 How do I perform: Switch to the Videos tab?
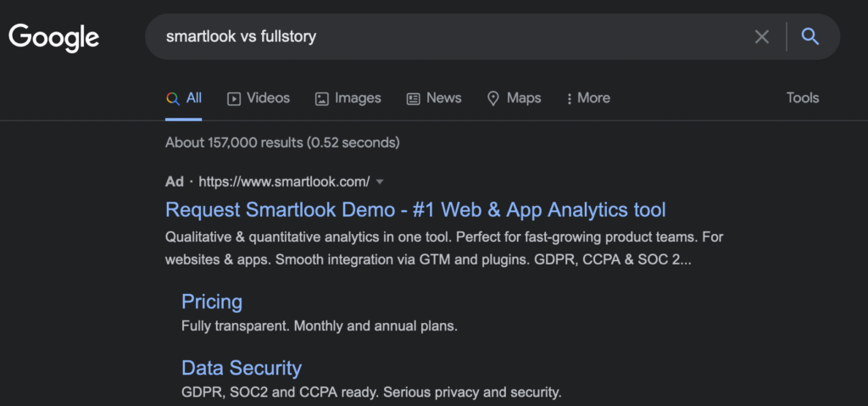coord(259,98)
